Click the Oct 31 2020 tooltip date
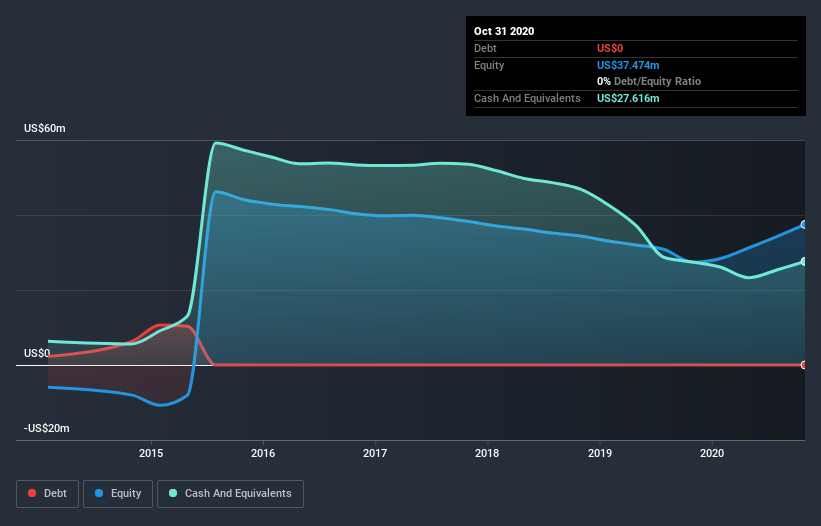 [504, 31]
